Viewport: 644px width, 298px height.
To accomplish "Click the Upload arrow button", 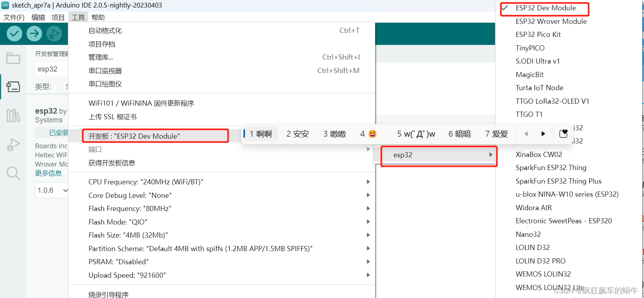I will [34, 34].
